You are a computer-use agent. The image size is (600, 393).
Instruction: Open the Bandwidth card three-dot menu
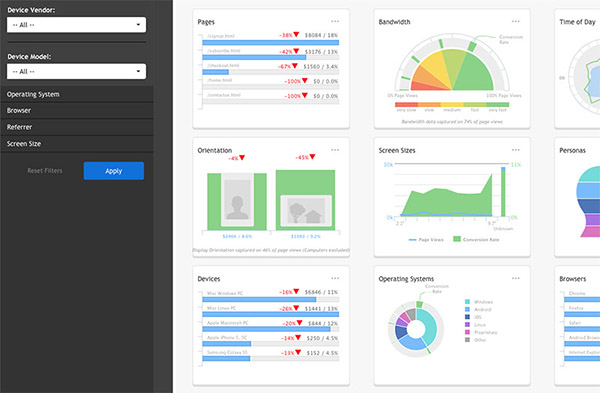pyautogui.click(x=516, y=21)
